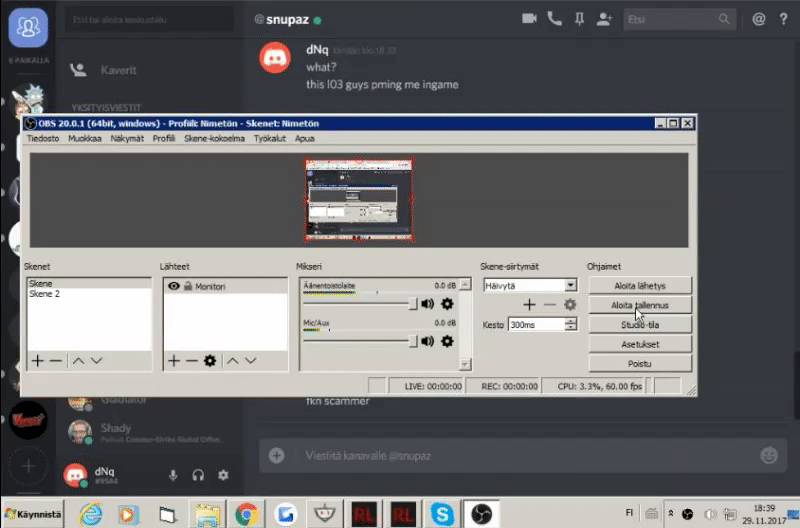Toggle Discord headphone deafen
Screen dimensions: 800x528
pyautogui.click(x=198, y=475)
